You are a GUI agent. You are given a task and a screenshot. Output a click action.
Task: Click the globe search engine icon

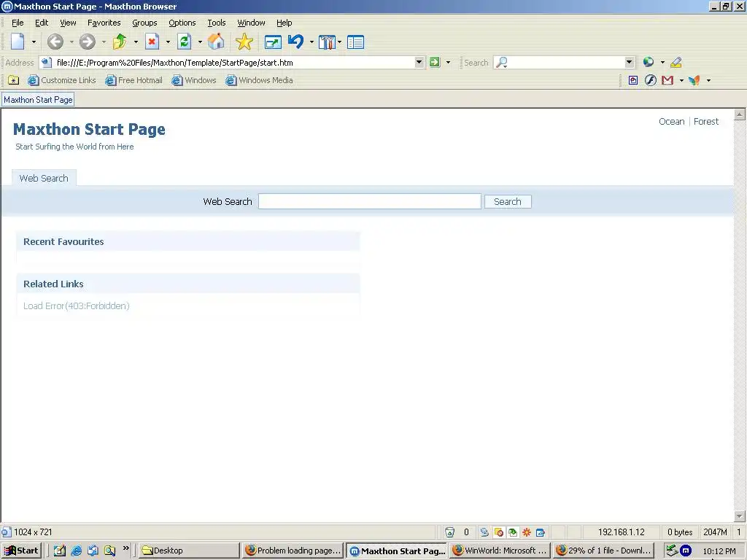649,62
